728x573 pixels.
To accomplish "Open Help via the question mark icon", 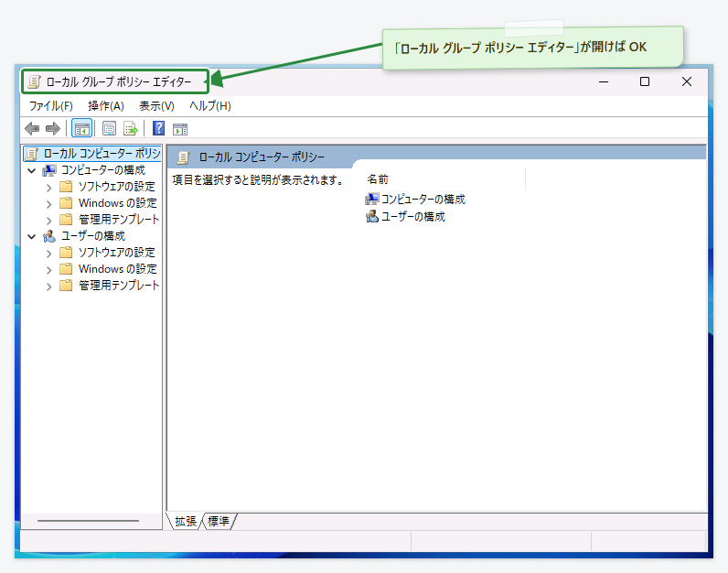I will (159, 128).
